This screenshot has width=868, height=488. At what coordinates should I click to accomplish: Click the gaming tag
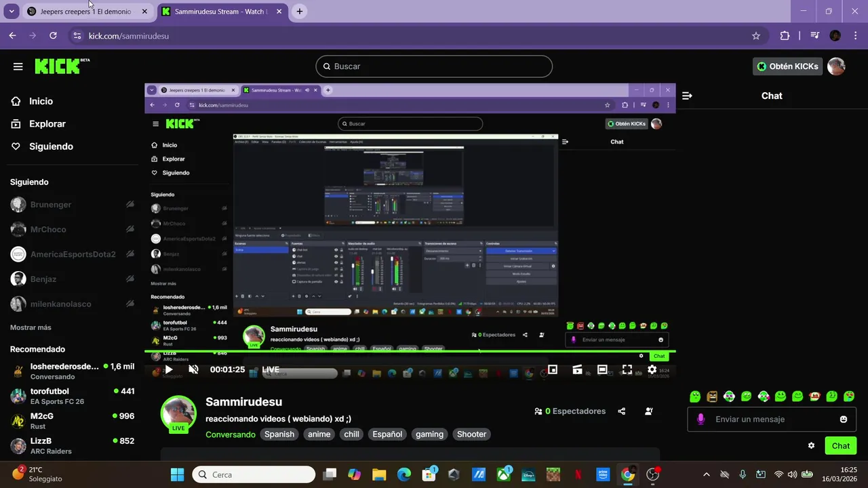point(429,434)
